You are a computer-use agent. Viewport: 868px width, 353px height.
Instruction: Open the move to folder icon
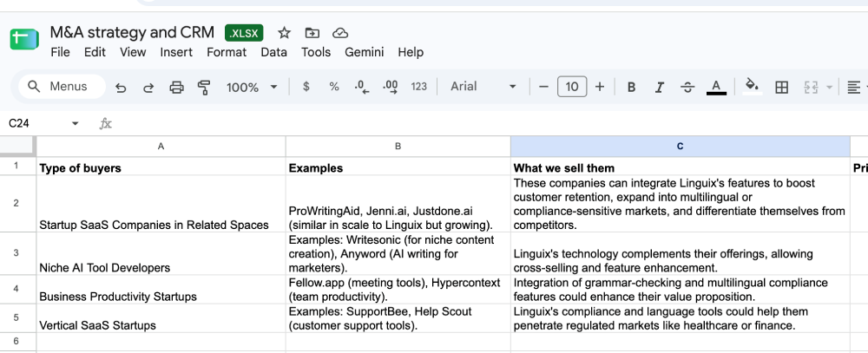click(312, 33)
